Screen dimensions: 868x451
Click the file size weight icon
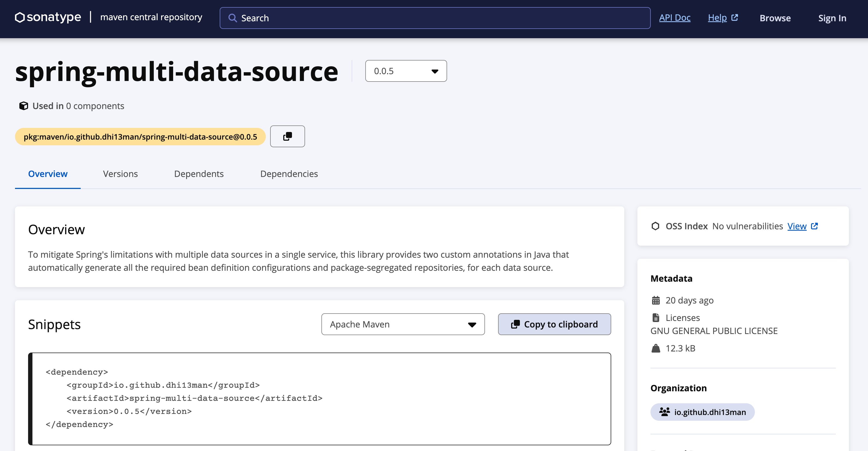tap(656, 348)
